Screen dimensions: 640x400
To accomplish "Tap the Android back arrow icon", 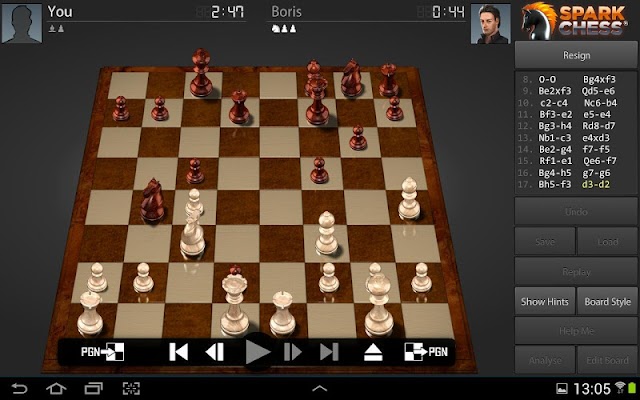I will tap(19, 388).
